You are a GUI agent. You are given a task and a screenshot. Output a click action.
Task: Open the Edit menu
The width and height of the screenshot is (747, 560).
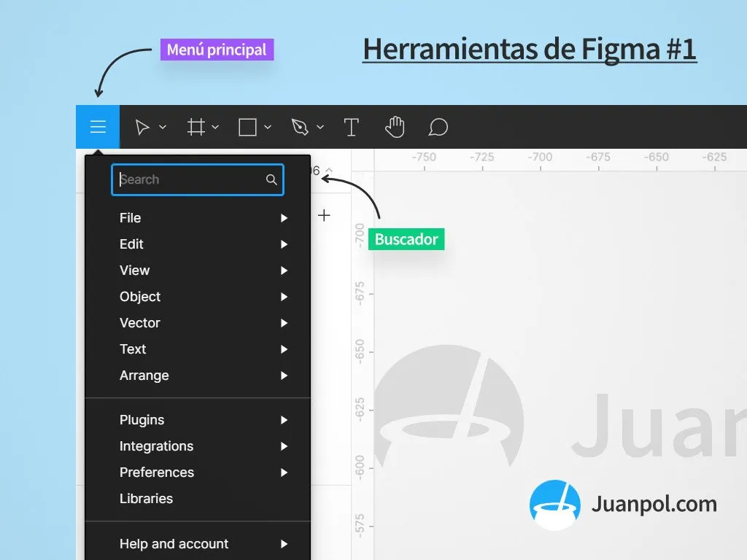[x=198, y=244]
